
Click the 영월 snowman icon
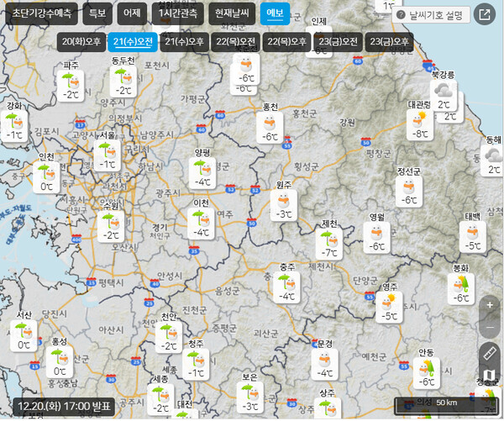[377, 238]
